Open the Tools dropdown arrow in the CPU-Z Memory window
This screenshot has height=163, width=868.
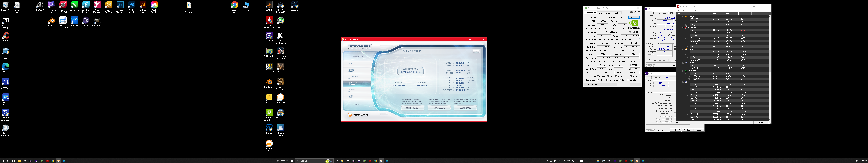[680, 130]
